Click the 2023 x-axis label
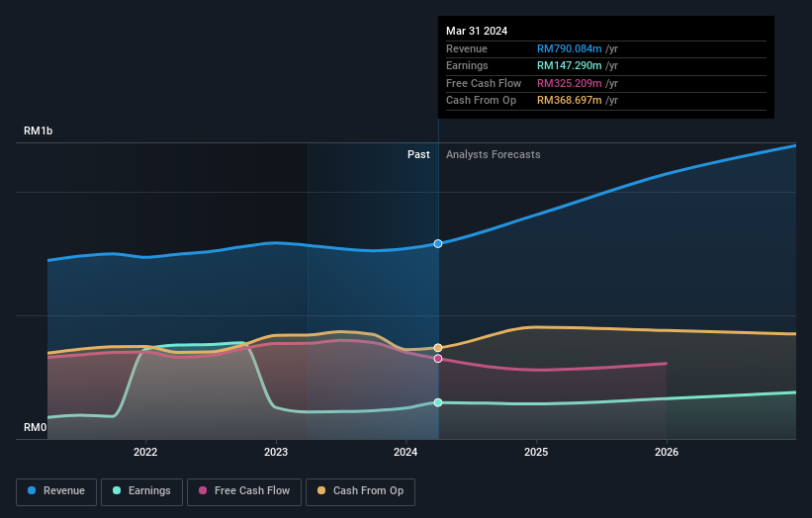812x518 pixels. point(276,453)
